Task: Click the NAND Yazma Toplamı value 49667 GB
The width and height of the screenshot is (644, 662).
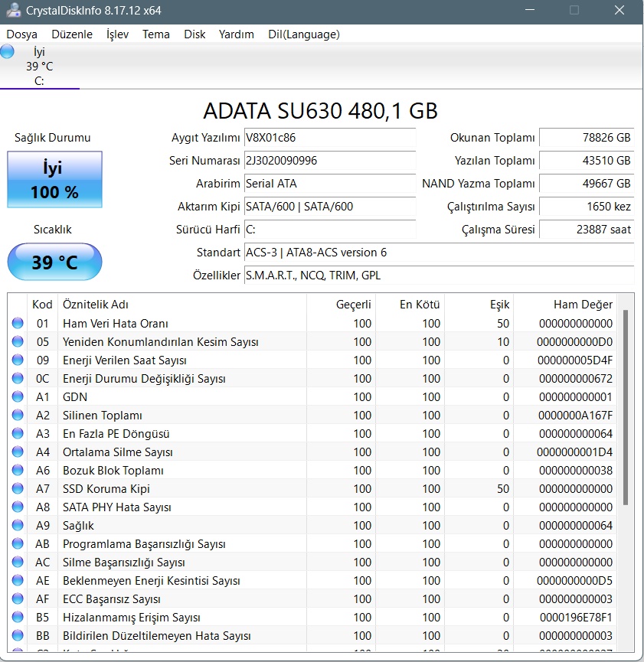Action: (x=587, y=184)
